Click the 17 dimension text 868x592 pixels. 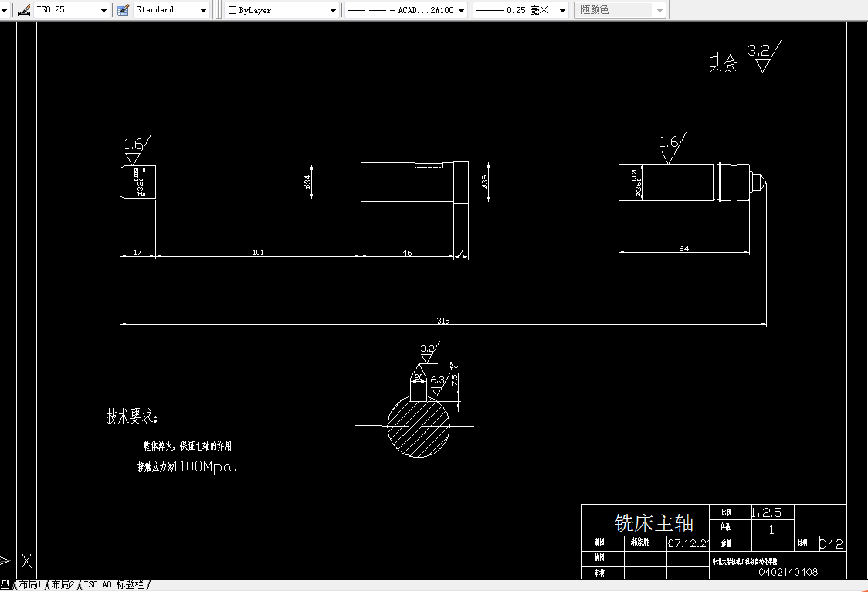click(x=137, y=253)
